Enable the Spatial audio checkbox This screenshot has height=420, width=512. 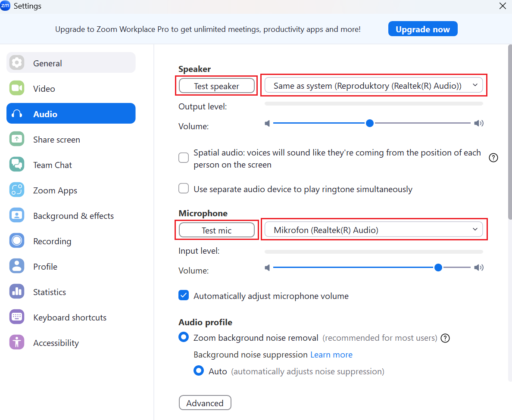pyautogui.click(x=184, y=158)
